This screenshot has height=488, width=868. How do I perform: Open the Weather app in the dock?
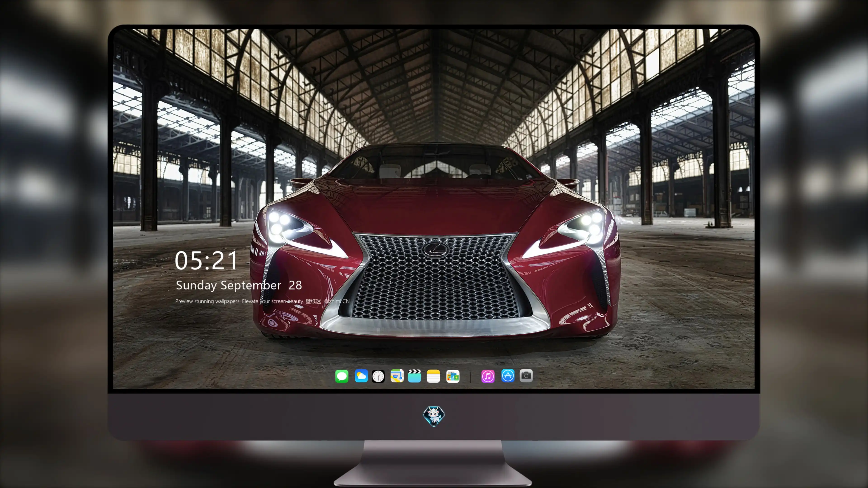(361, 375)
